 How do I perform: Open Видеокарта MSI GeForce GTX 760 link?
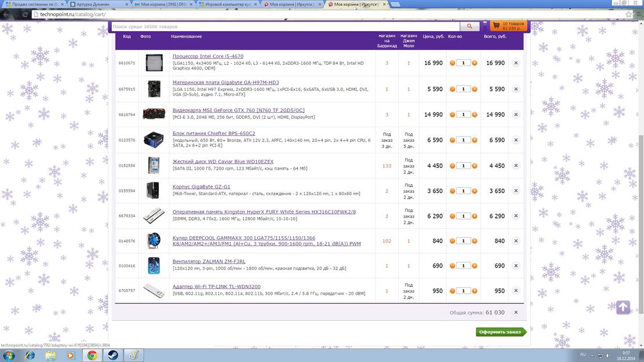point(239,110)
